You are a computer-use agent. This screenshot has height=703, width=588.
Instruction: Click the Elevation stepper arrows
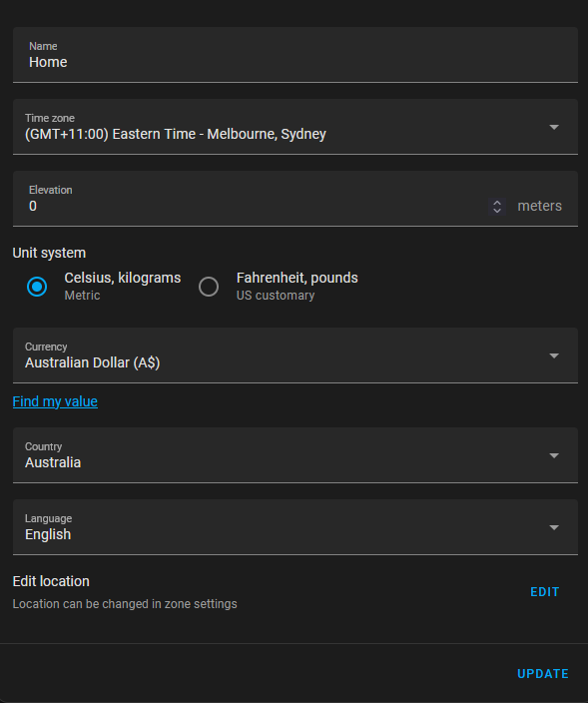pyautogui.click(x=497, y=207)
